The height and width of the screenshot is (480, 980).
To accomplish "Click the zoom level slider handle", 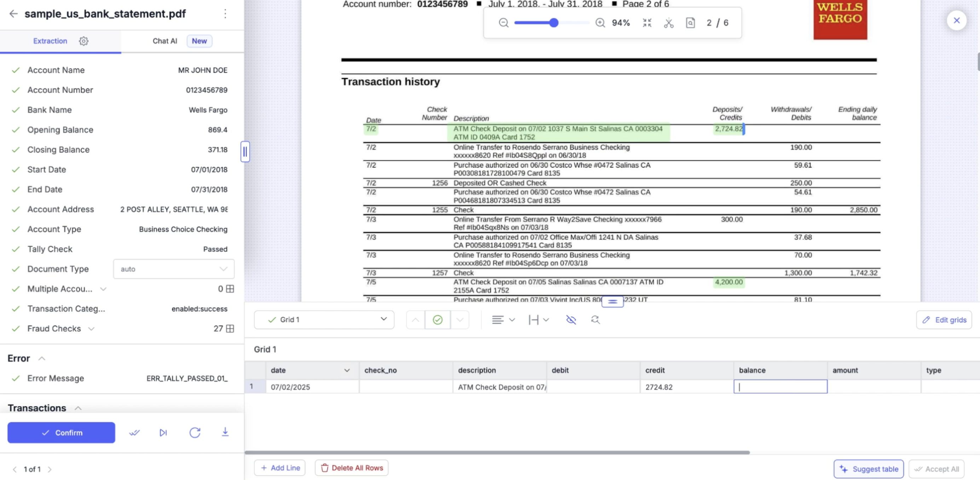I will (x=554, y=23).
